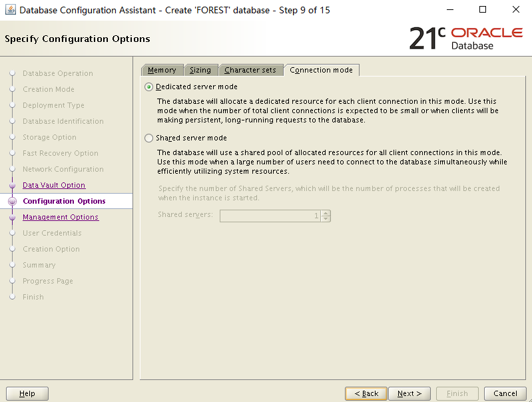The width and height of the screenshot is (532, 402).
Task: Click the Network Configuration step label
Action: click(63, 169)
